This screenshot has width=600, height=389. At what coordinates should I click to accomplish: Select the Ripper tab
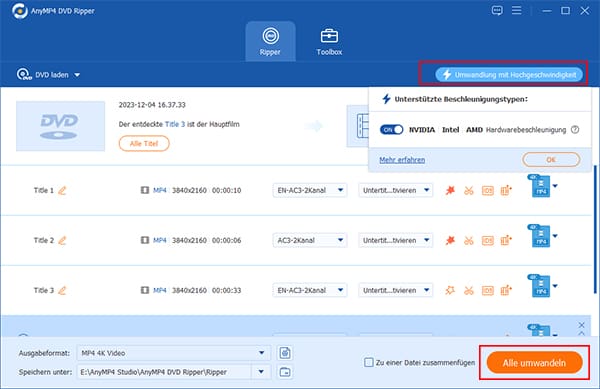(271, 42)
